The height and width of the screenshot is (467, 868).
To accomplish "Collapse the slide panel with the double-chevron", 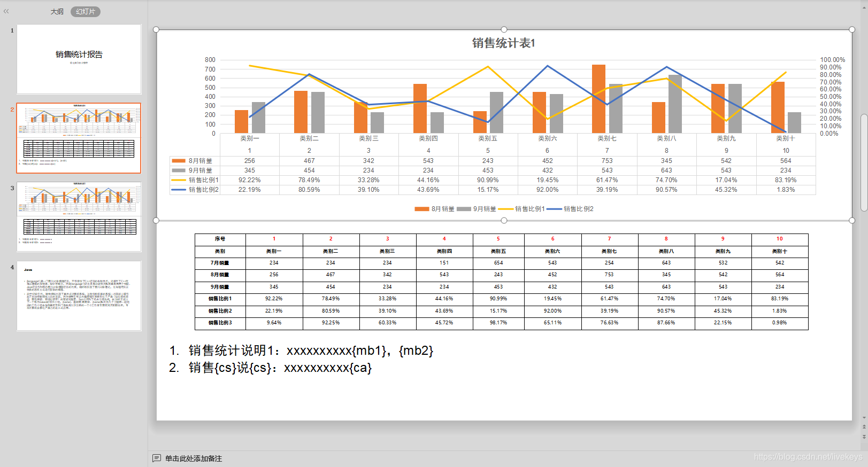I will tap(6, 11).
